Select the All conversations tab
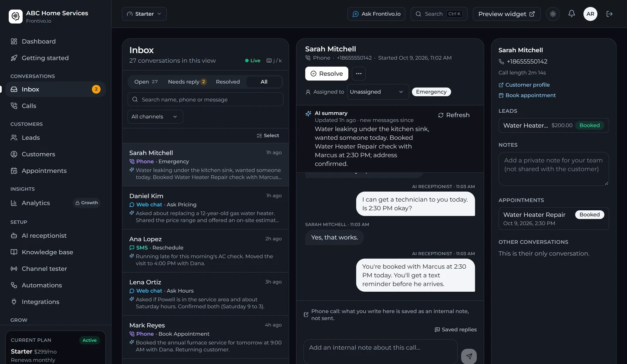The height and width of the screenshot is (364, 627). [264, 82]
